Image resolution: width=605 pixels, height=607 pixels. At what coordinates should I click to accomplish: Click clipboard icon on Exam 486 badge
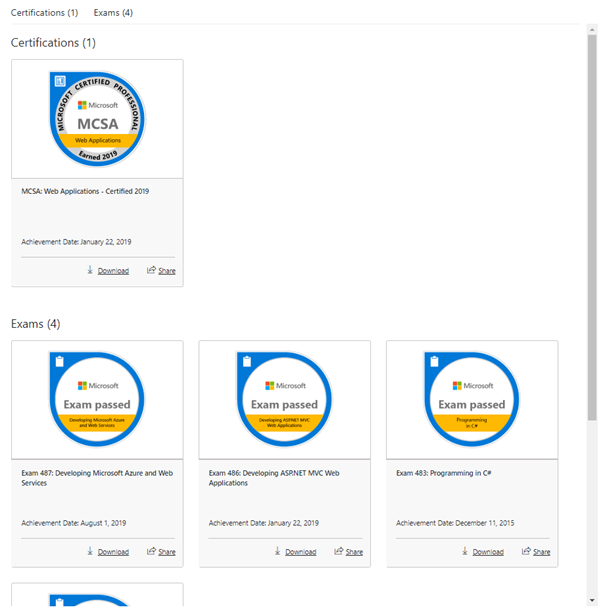pos(247,361)
